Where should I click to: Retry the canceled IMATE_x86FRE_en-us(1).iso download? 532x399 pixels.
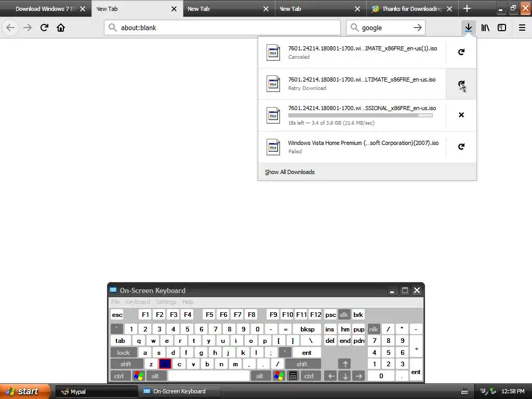461,52
